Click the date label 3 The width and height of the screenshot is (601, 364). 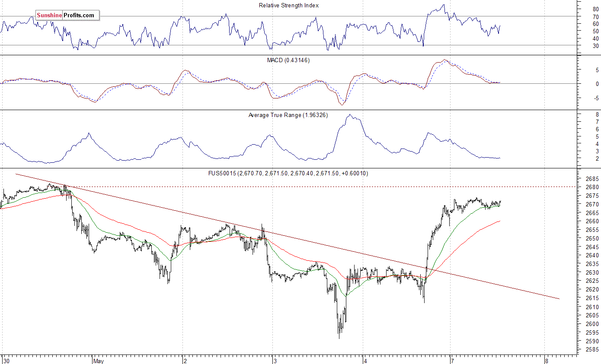tap(275, 360)
